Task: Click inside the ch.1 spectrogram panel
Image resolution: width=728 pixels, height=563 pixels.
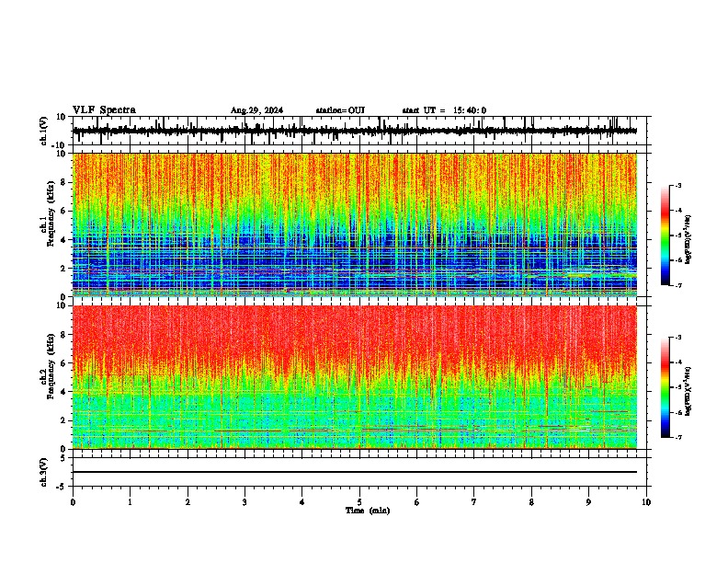Action: click(355, 224)
